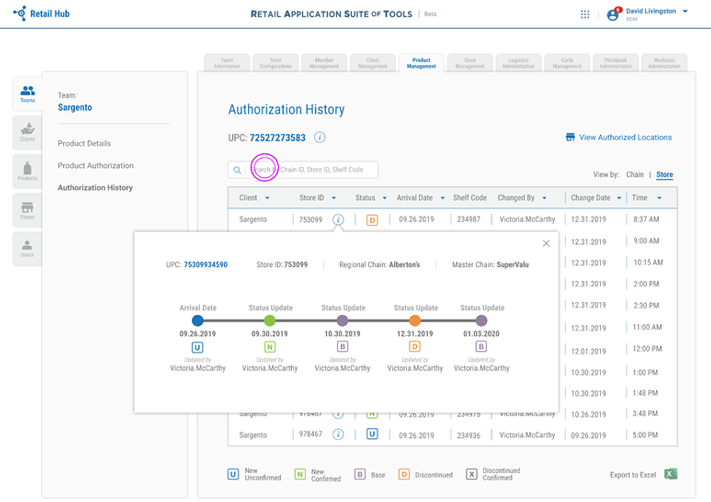Open the Users sidebar icon
This screenshot has width=711, height=502.
[27, 249]
